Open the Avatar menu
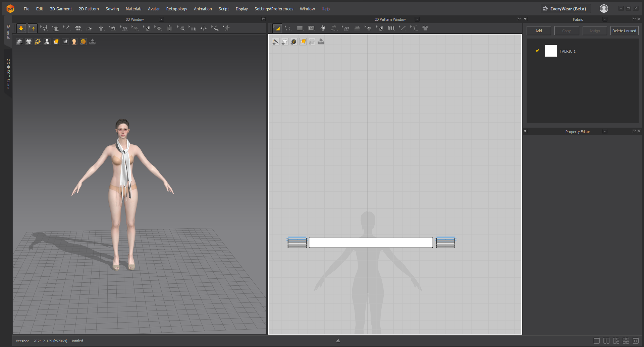The image size is (644, 347). pos(154,9)
